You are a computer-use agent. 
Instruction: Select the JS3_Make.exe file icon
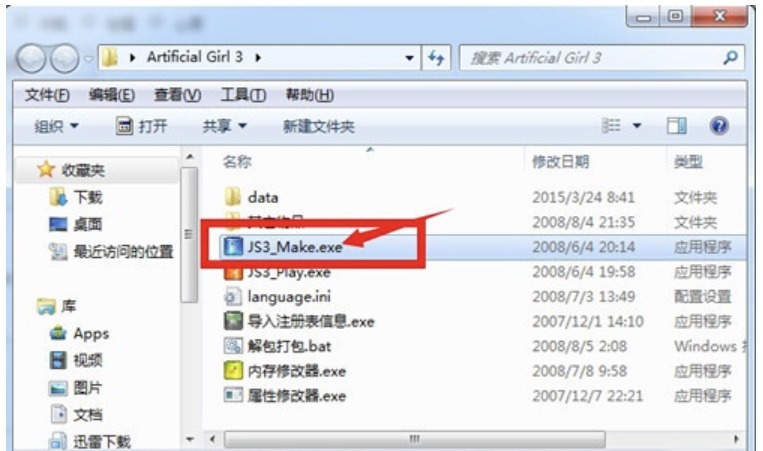coord(233,247)
